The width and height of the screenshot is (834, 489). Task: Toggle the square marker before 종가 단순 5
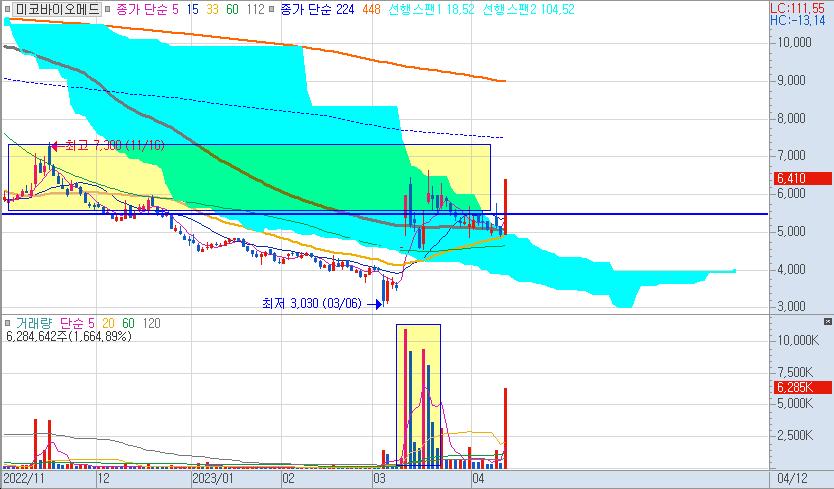(107, 9)
